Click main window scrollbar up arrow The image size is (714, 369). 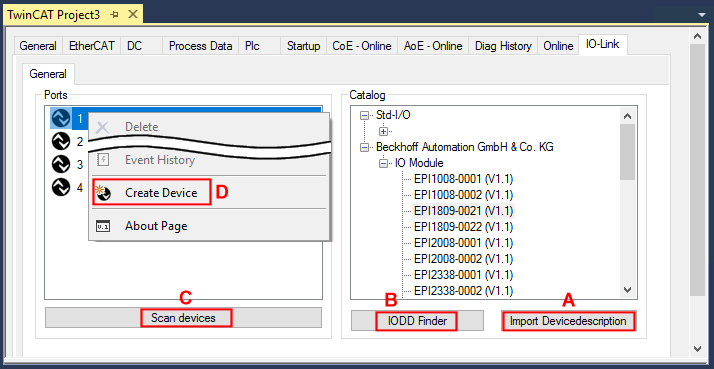click(697, 36)
